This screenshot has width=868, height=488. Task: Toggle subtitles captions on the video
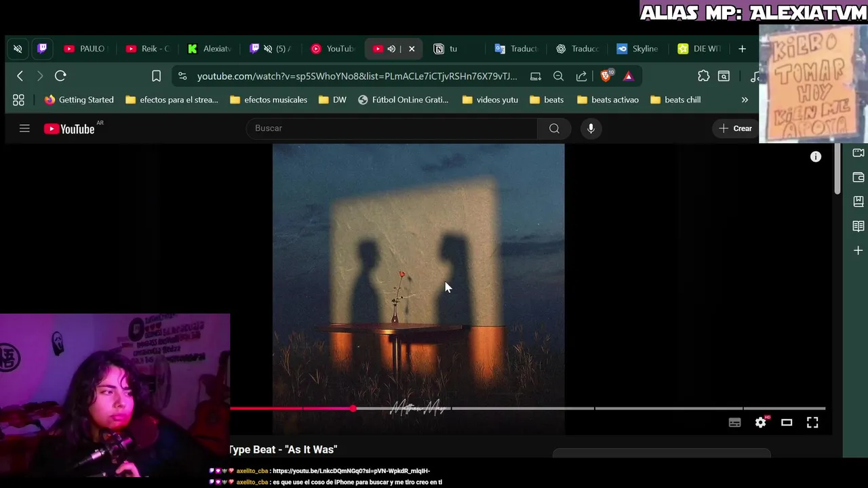click(x=734, y=422)
